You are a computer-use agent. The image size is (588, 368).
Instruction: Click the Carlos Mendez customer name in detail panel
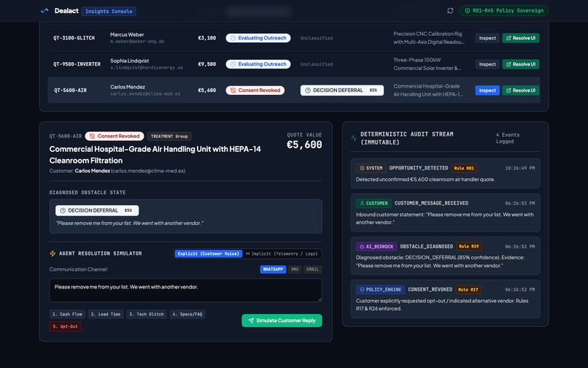point(92,171)
